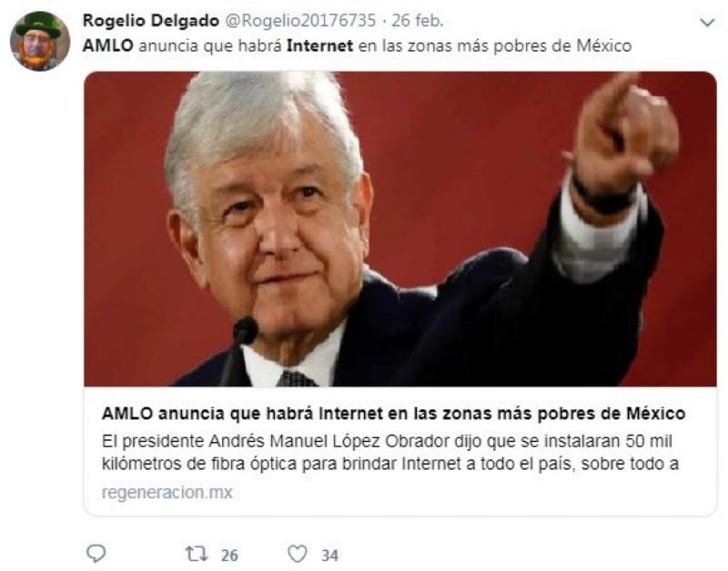728x571 pixels.
Task: Open Rogelio Delgado's profile avatar
Action: click(x=39, y=41)
